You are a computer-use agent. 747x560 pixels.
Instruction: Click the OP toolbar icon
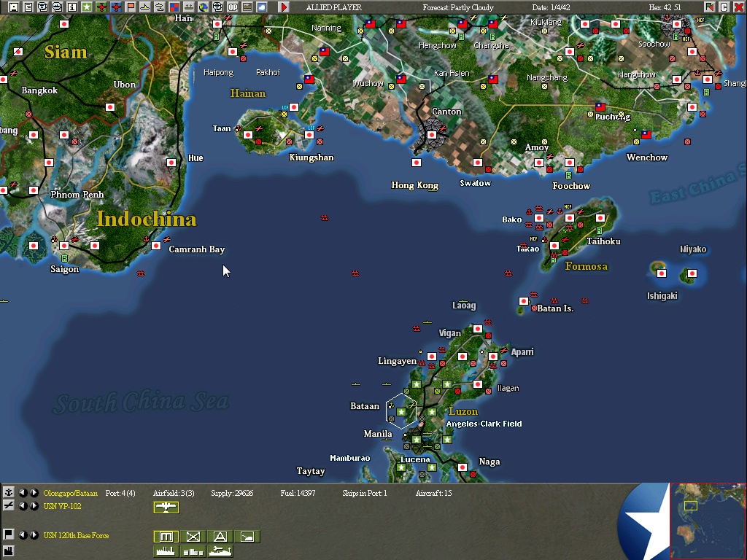[233, 7]
